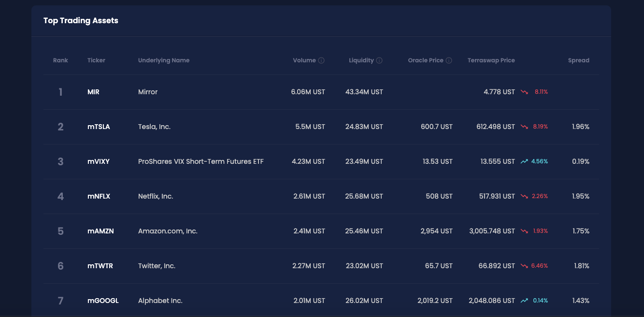The height and width of the screenshot is (317, 644).
Task: Click the mAMZN downward trend arrow icon
Action: point(524,231)
